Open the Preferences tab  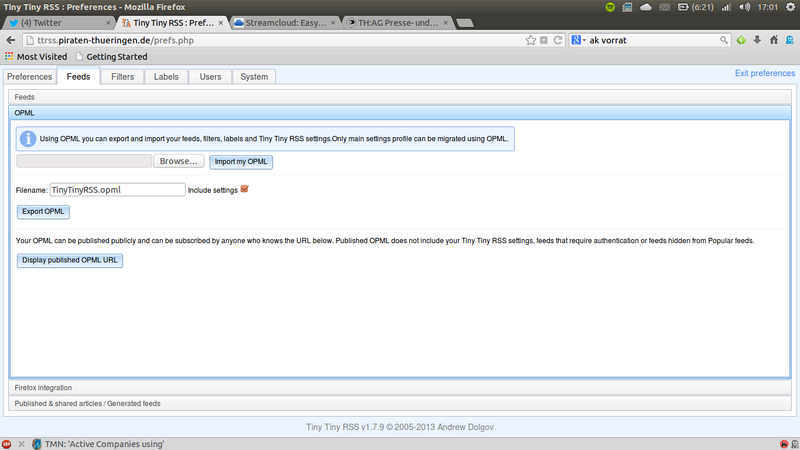coord(30,77)
